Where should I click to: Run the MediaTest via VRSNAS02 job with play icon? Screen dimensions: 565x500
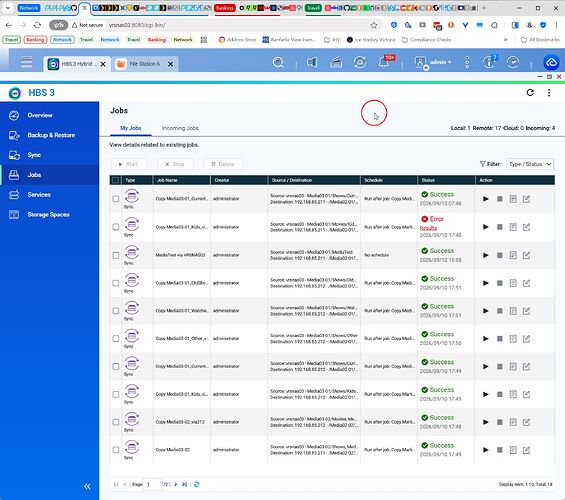[486, 255]
